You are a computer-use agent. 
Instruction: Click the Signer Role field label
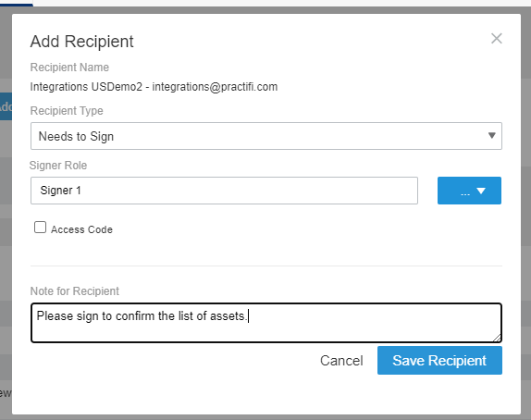[58, 166]
